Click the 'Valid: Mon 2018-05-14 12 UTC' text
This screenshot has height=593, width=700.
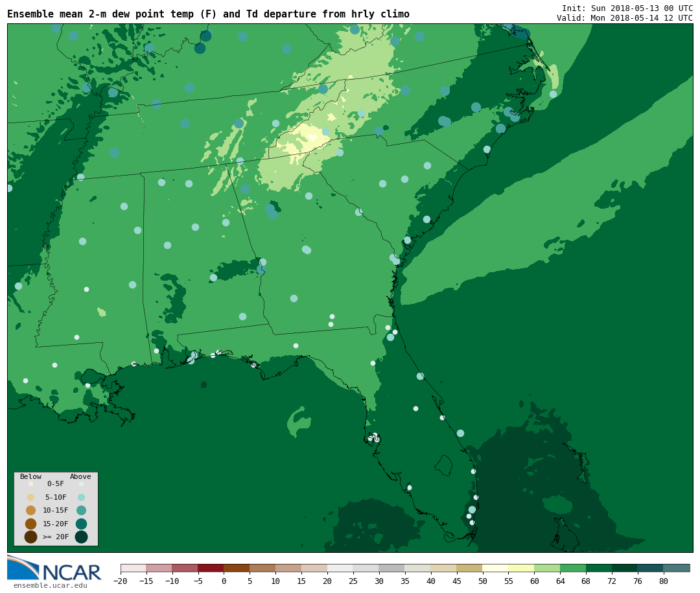click(x=625, y=18)
